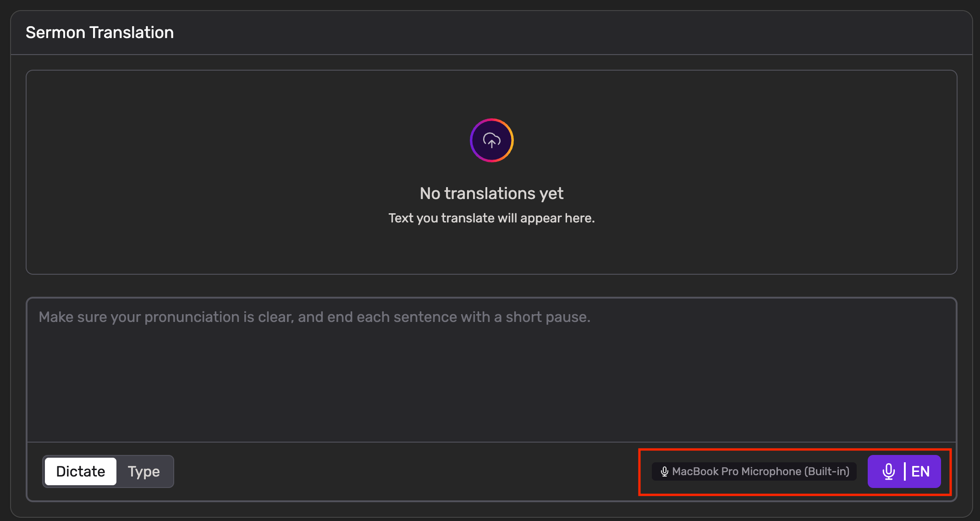Screen dimensions: 980x521
Task: Click the word 'Built-in' in microphone label
Action: (828, 471)
